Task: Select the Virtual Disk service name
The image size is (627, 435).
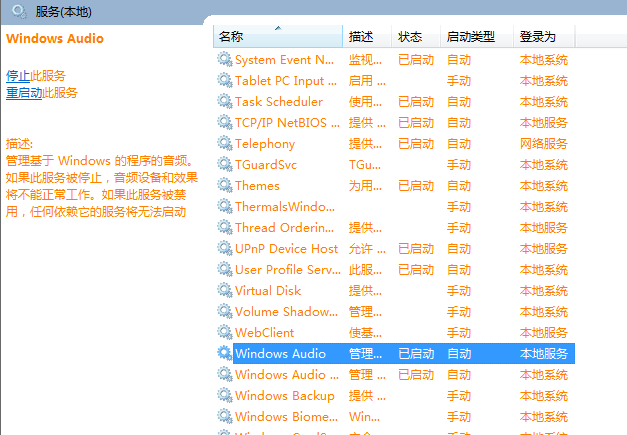Action: coord(268,291)
